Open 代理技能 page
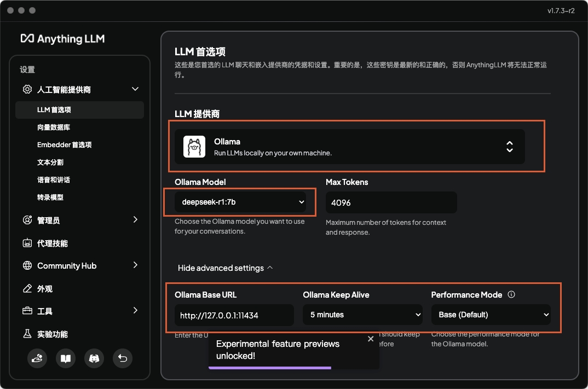Screen dimensions: 588x389 (x=53, y=243)
